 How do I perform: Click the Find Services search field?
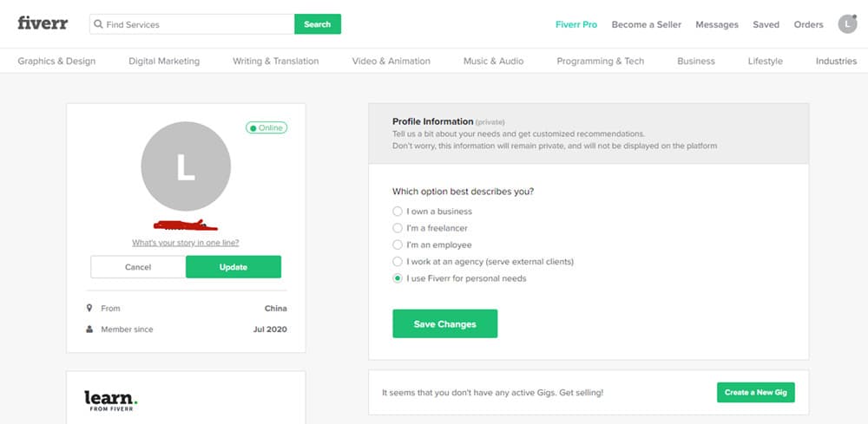coord(192,24)
